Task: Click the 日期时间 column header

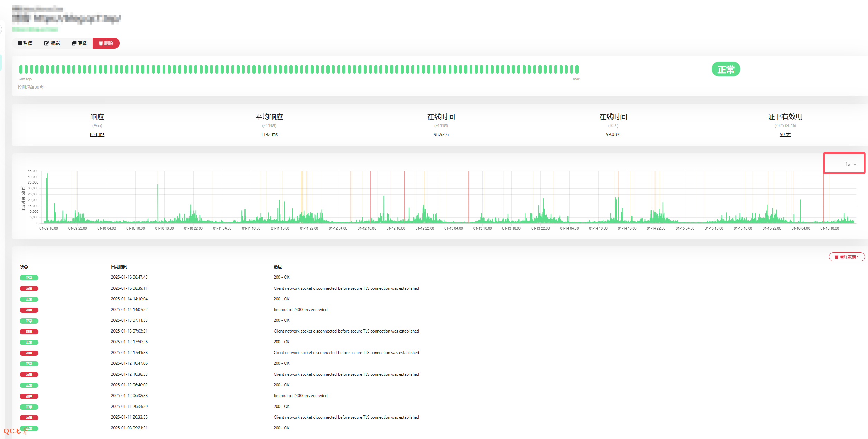Action: pos(119,267)
